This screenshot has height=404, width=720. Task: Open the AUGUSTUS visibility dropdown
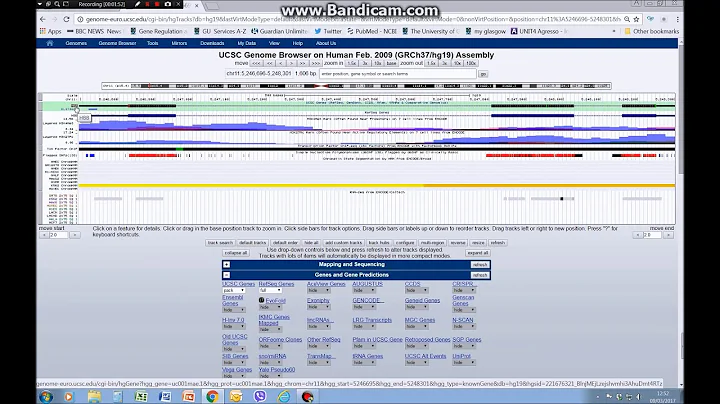(x=364, y=290)
